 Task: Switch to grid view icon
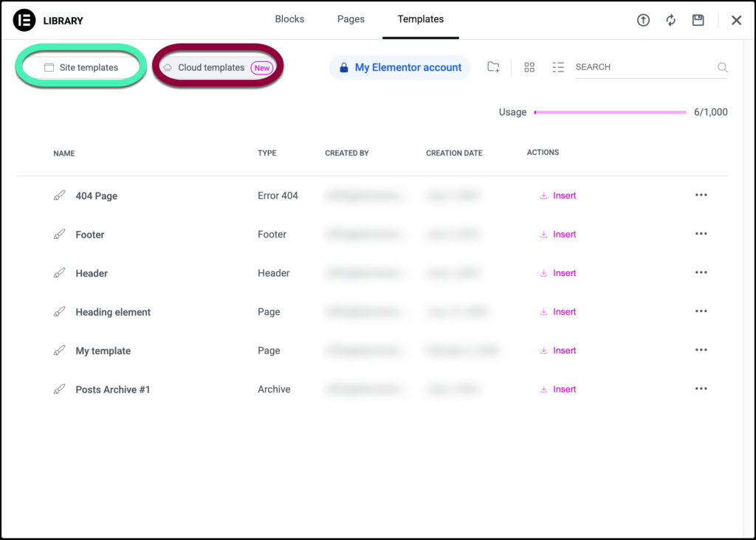point(529,67)
